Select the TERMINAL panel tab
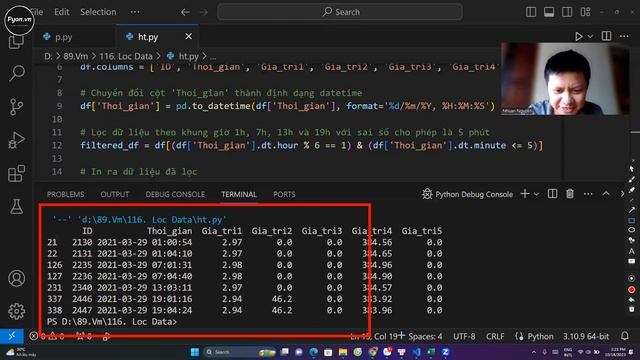640x360 pixels. click(x=239, y=194)
